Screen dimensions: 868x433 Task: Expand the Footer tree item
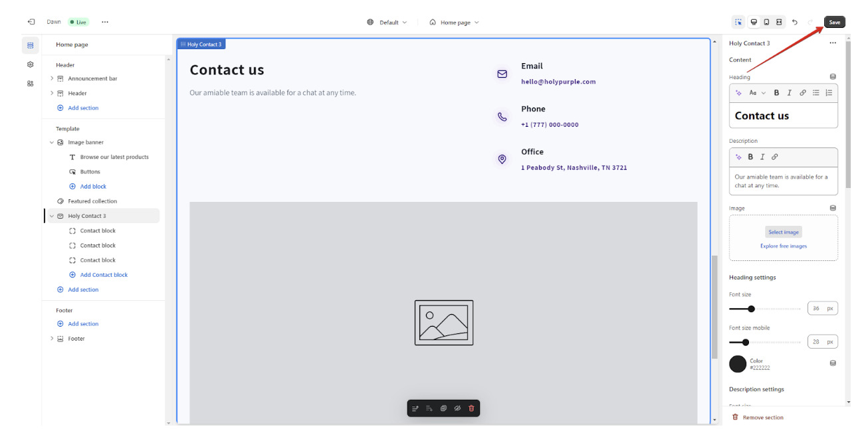pyautogui.click(x=52, y=338)
